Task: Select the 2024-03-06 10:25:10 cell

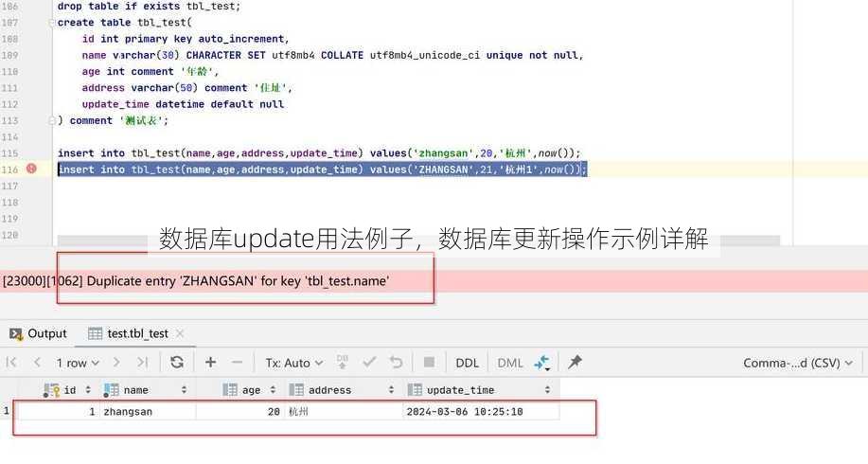Action: click(481, 412)
